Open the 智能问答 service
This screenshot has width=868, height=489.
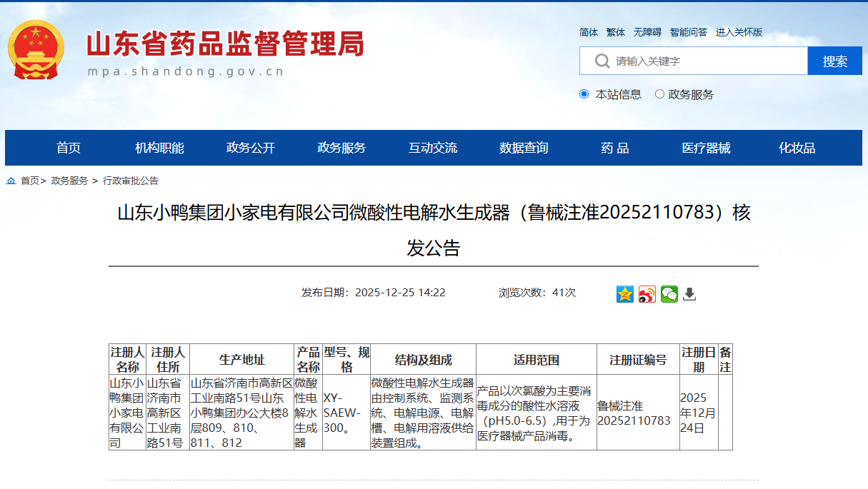pyautogui.click(x=689, y=32)
